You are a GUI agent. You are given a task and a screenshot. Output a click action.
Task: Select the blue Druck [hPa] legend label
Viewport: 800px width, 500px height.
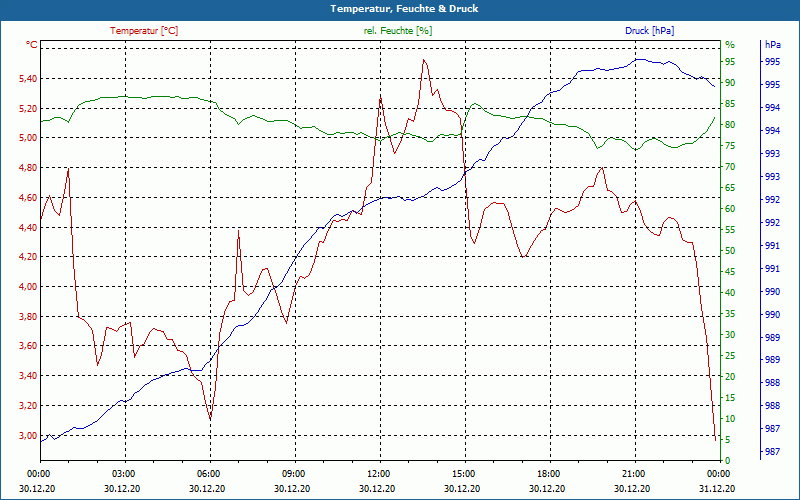tap(649, 31)
